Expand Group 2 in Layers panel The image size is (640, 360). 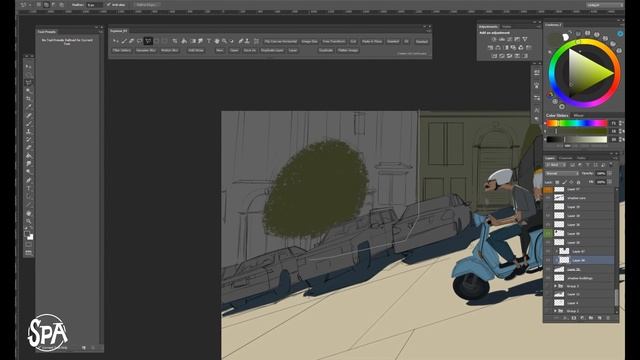pos(556,311)
